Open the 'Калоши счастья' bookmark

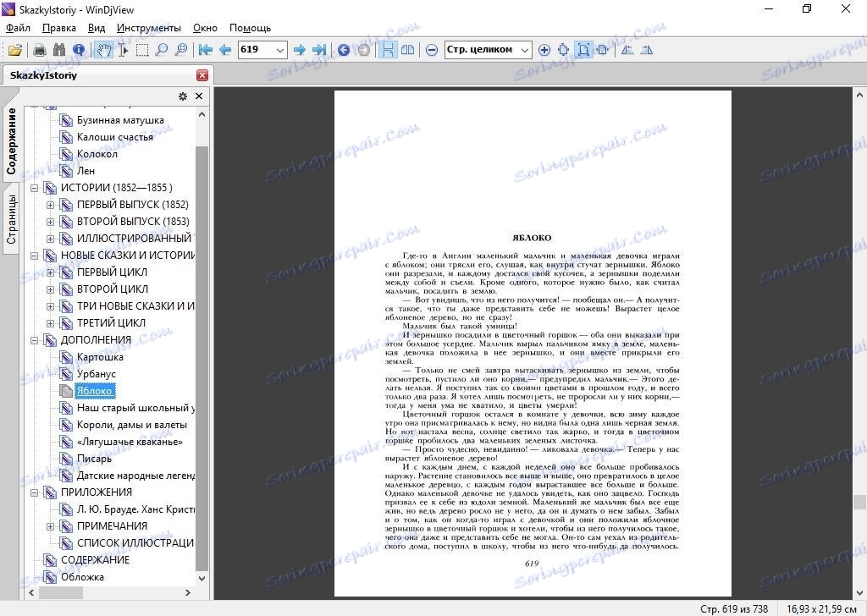115,137
